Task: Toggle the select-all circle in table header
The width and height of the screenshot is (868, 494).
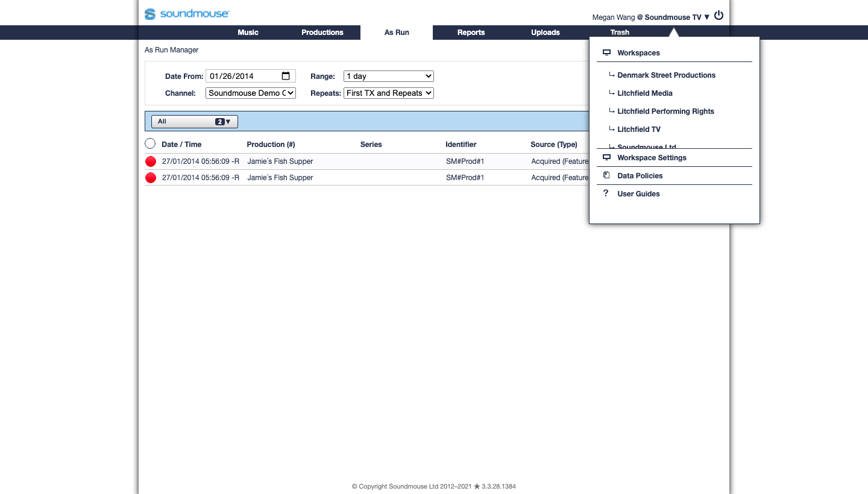Action: pos(150,144)
